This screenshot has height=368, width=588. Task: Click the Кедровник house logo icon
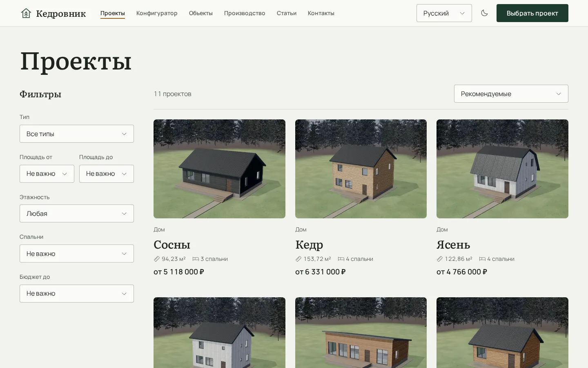tap(26, 13)
